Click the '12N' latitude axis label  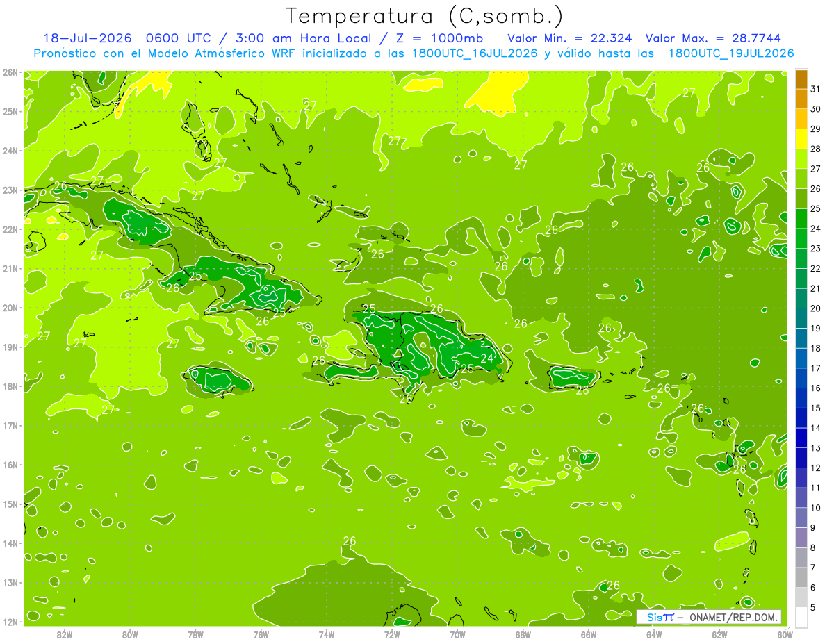[x=10, y=622]
